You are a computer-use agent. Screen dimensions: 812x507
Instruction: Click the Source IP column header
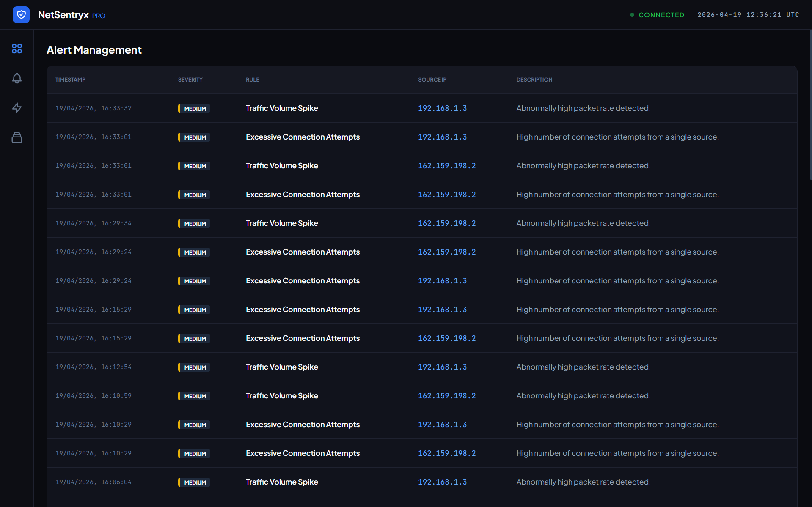(432, 79)
